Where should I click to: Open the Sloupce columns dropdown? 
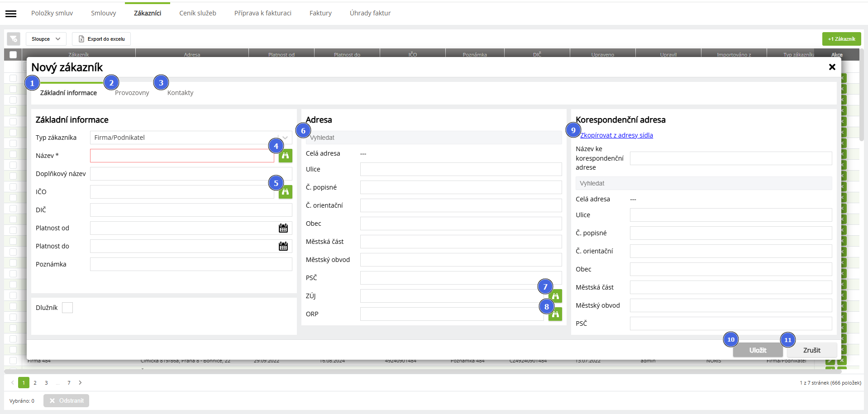point(46,39)
